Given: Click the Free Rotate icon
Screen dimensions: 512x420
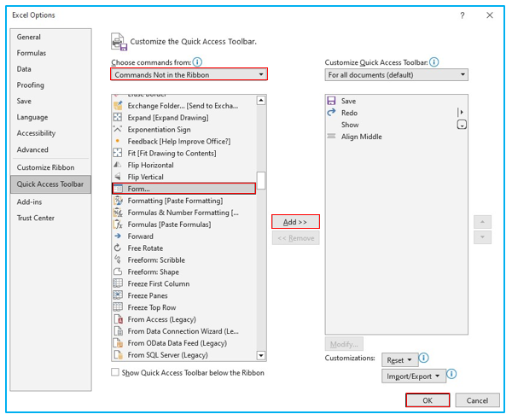Looking at the screenshot, I should pos(118,248).
